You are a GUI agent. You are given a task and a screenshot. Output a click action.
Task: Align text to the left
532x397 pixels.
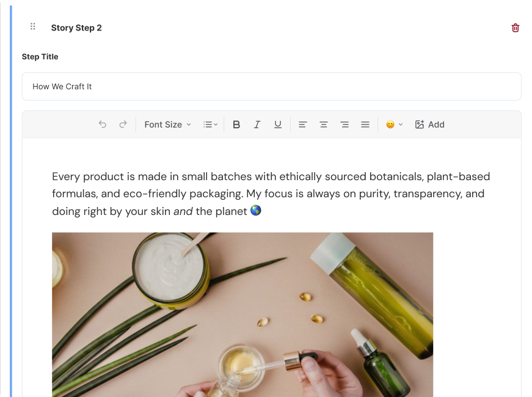tap(302, 125)
